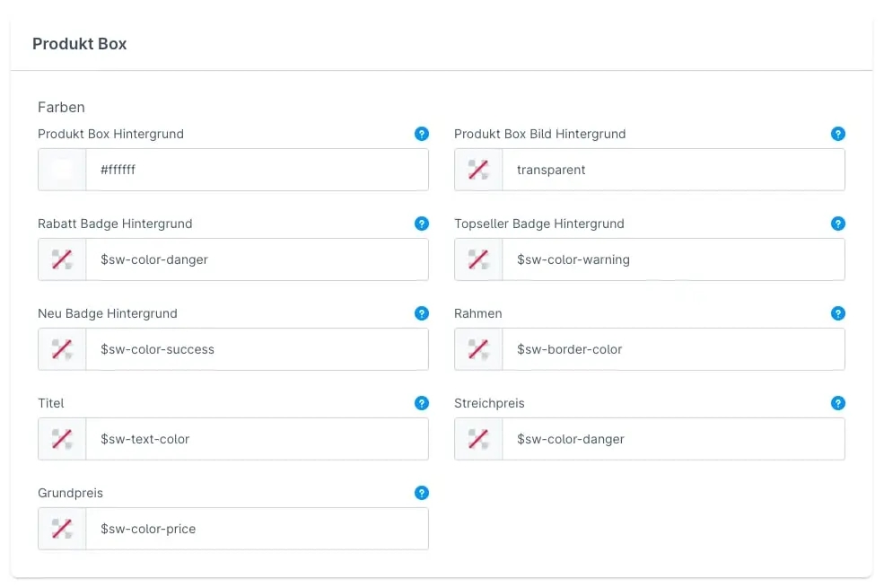The width and height of the screenshot is (884, 588).
Task: Click help icon for Produkt Box Bild Hintergrund
Action: coord(838,134)
